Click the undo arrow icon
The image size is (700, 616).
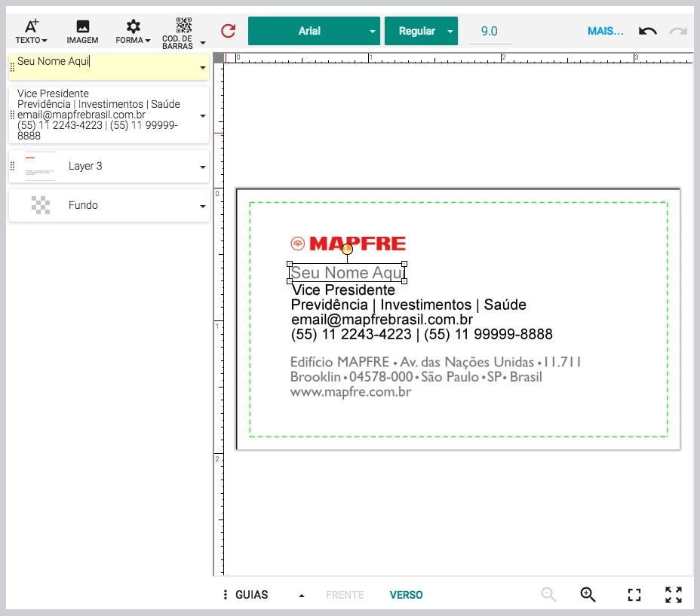point(647,31)
